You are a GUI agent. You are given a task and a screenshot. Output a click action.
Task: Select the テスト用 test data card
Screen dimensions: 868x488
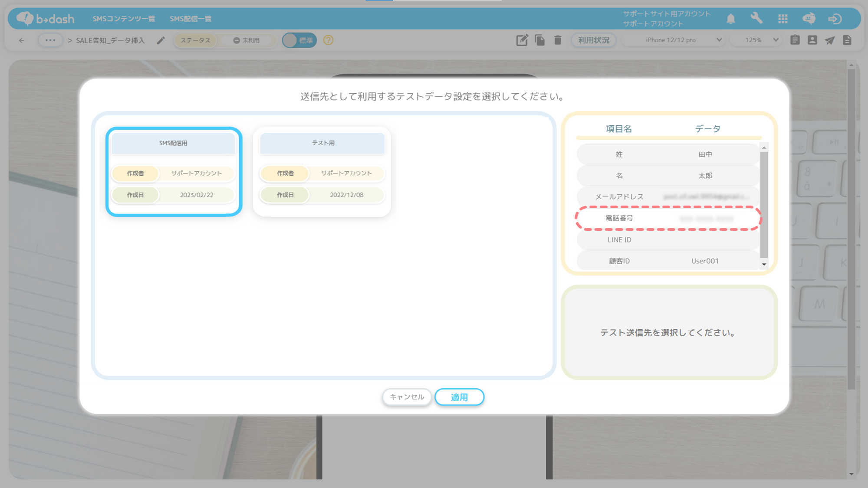(x=322, y=172)
